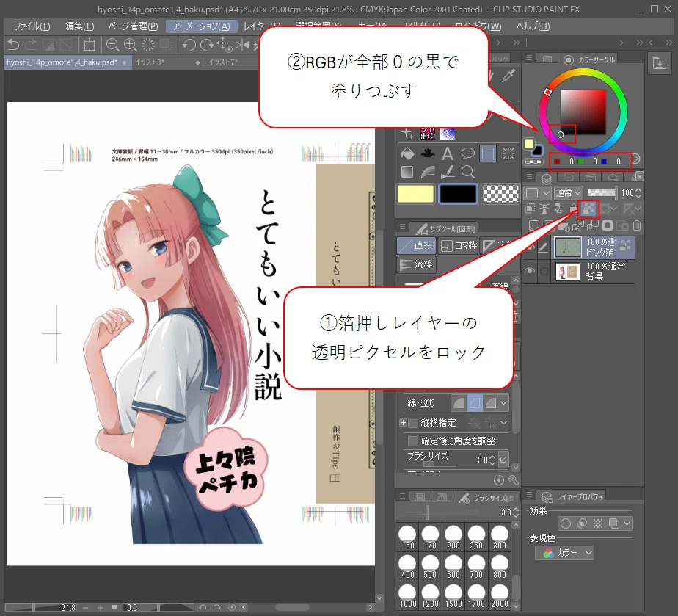Expand the layer 効果 options arrow

(x=627, y=523)
